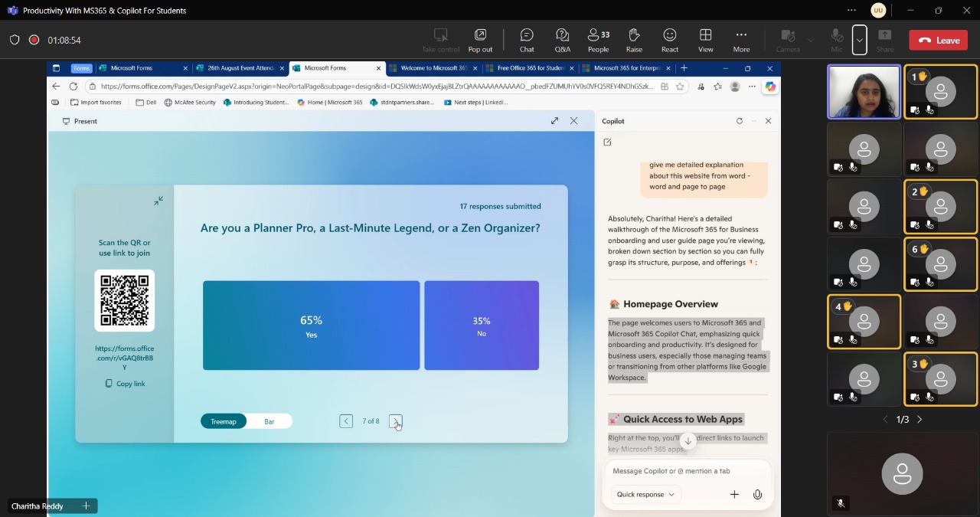The width and height of the screenshot is (980, 517).
Task: Open the More actions menu in Teams
Action: coord(740,40)
